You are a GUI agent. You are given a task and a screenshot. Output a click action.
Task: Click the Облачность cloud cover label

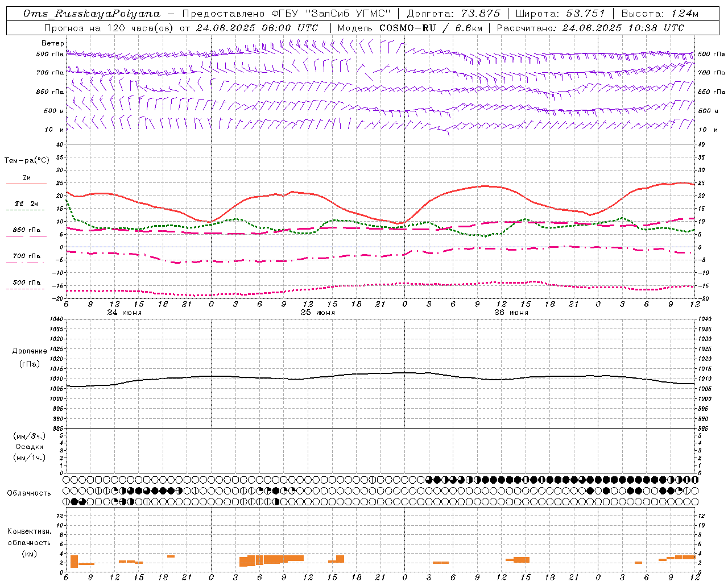28,493
